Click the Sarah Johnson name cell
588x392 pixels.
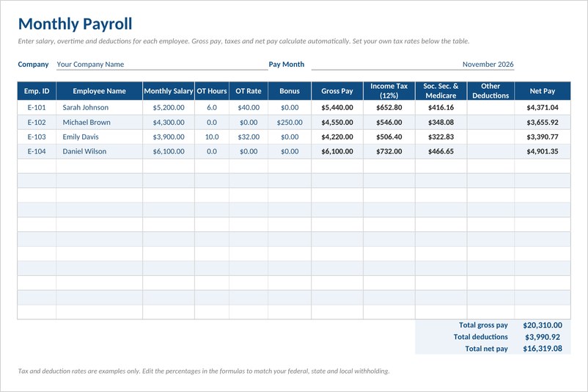click(100, 107)
